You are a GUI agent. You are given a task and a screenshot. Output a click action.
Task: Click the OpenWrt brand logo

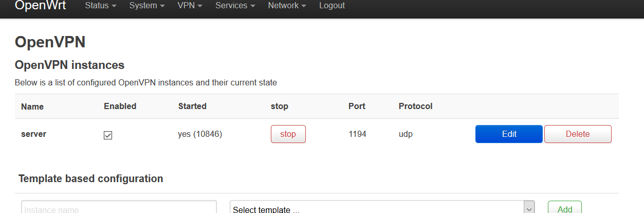(x=40, y=6)
